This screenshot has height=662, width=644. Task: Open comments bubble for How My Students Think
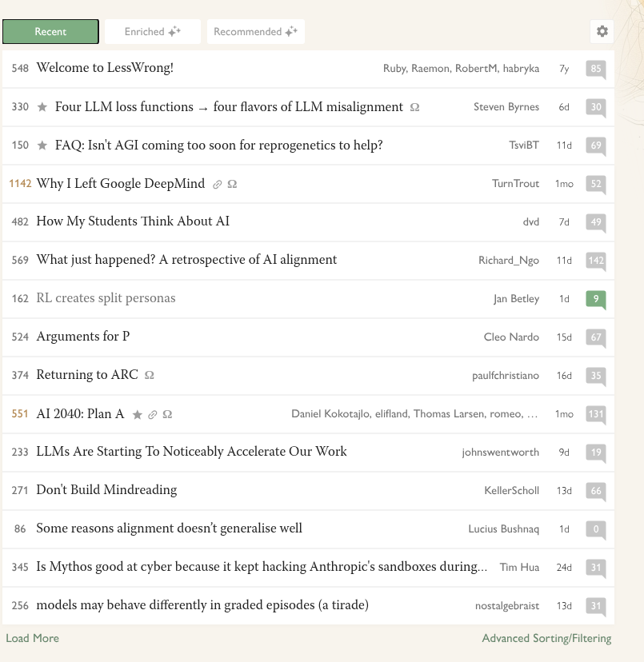(x=596, y=222)
